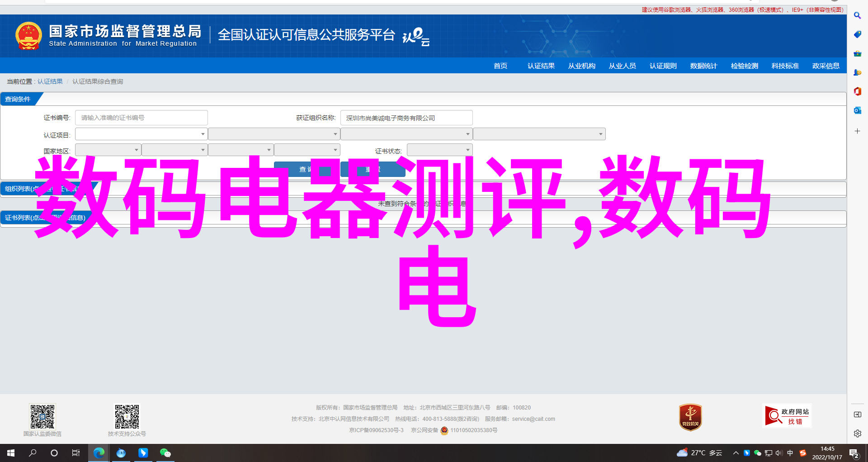Follow the 认证结果 breadcrumb link

[x=50, y=81]
